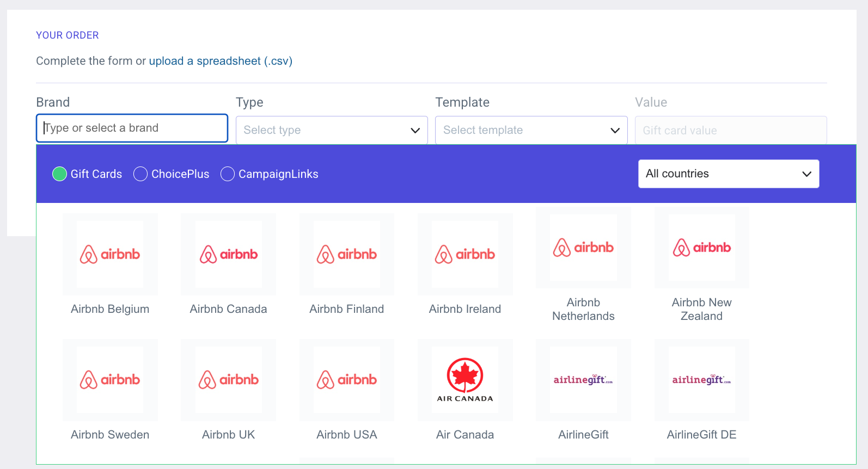Image resolution: width=868 pixels, height=469 pixels.
Task: Click the Gift card value field
Action: [730, 131]
